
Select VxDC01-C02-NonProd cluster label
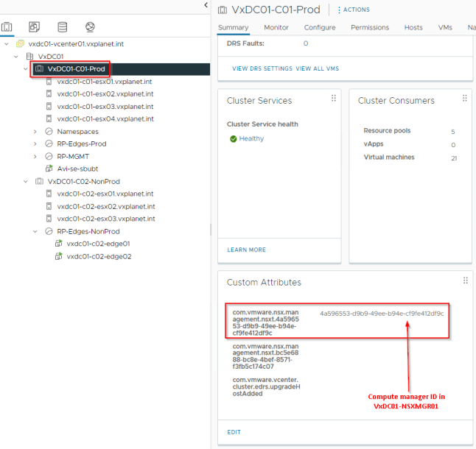83,181
